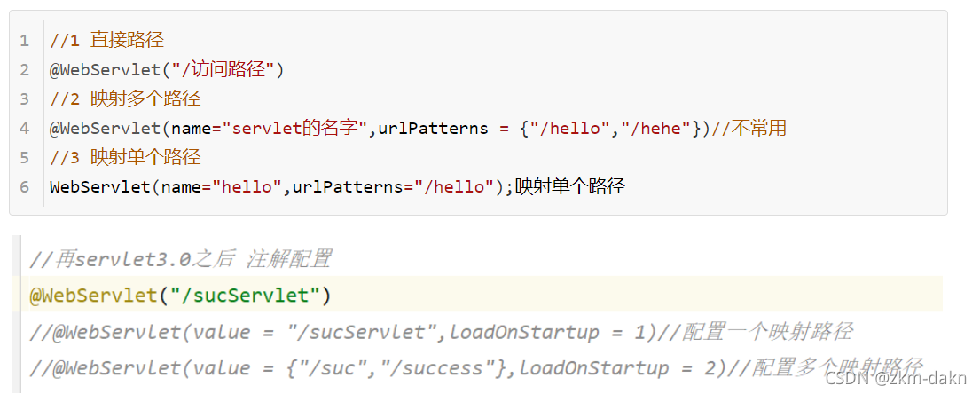Click line number 2 in the gutter
Image resolution: width=980 pixels, height=394 pixels.
click(24, 69)
